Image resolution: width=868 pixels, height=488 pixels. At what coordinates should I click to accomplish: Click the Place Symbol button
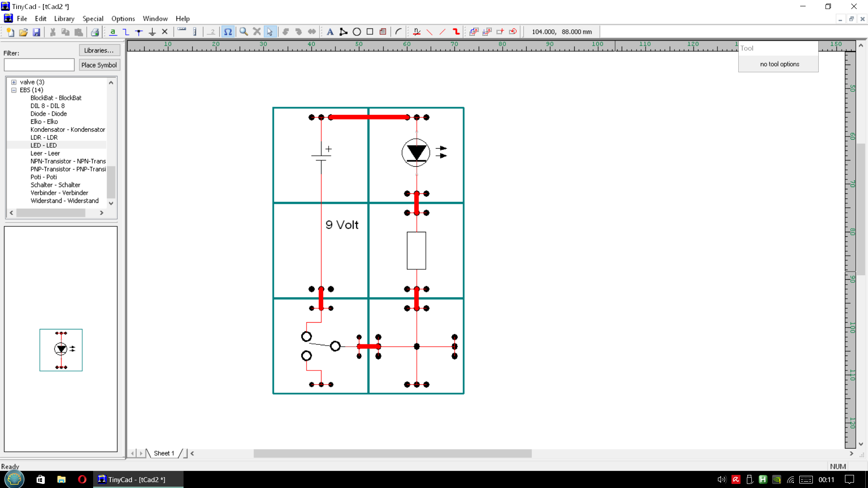tap(99, 65)
